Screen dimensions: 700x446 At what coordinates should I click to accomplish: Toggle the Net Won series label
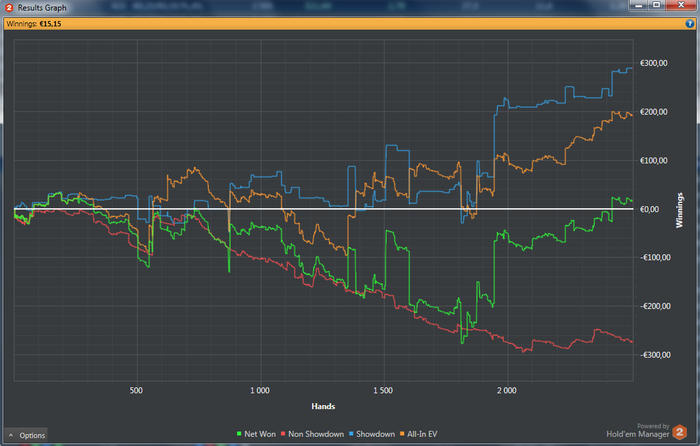click(x=260, y=434)
